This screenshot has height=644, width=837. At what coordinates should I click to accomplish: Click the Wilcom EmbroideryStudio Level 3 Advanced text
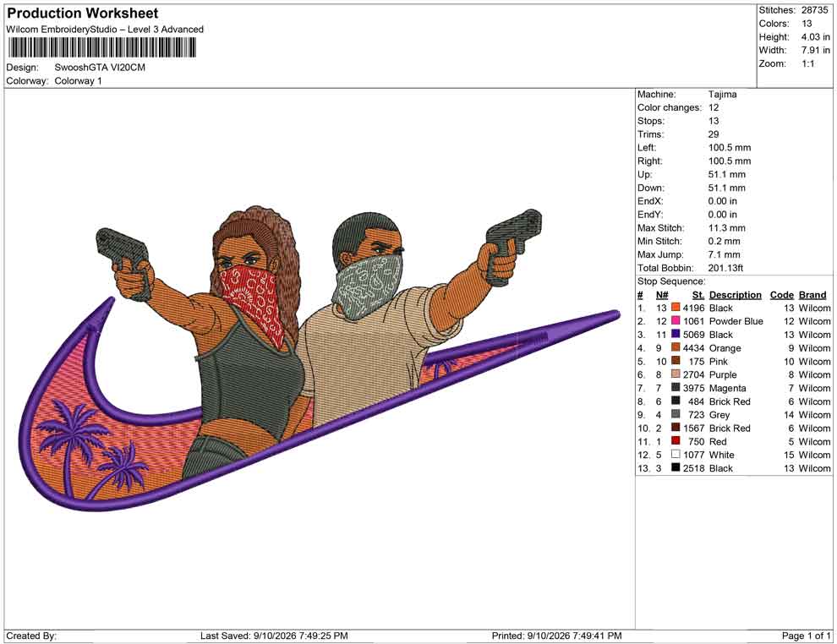(x=105, y=30)
